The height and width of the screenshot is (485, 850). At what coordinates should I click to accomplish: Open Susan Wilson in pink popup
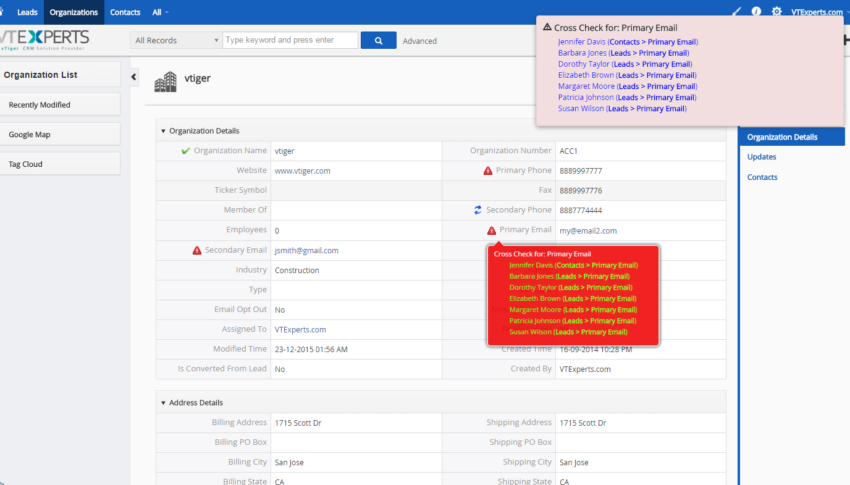pyautogui.click(x=622, y=108)
